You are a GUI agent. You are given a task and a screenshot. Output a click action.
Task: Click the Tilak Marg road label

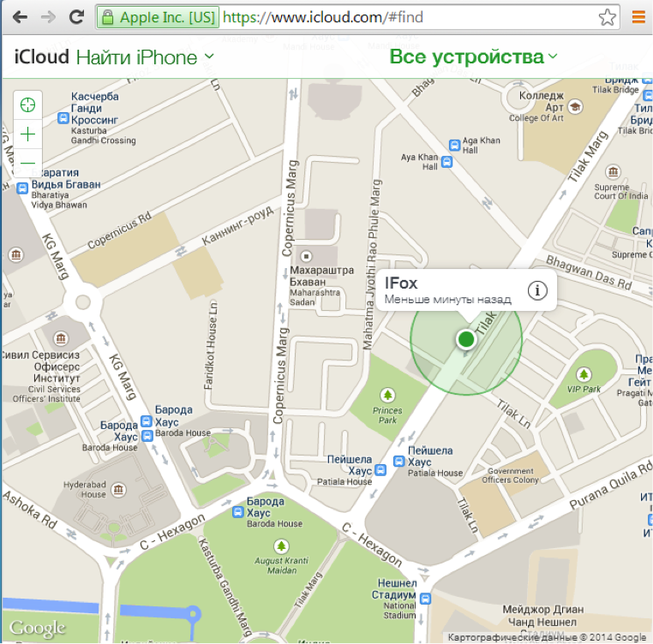588,156
